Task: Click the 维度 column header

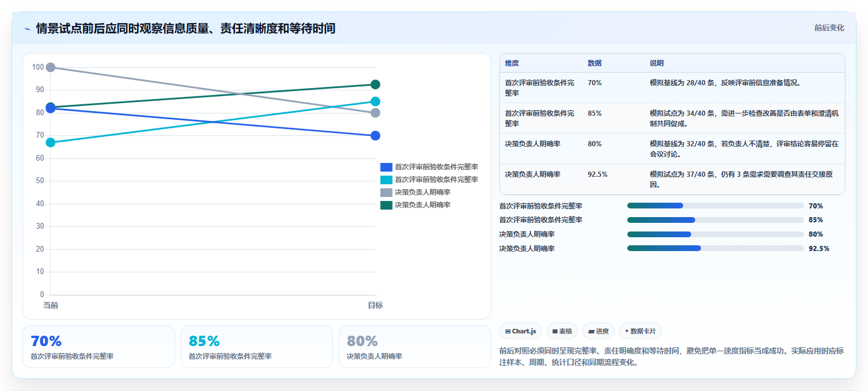Action: point(512,63)
